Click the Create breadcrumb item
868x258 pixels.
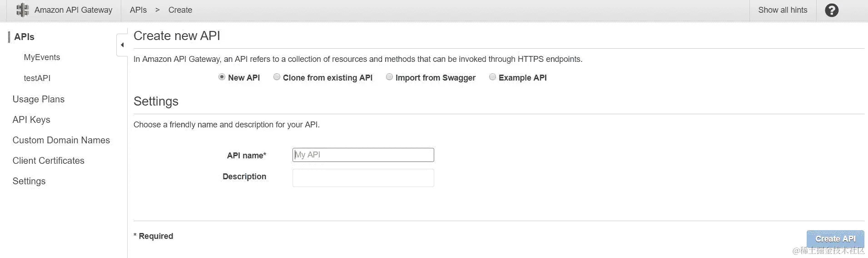[180, 10]
